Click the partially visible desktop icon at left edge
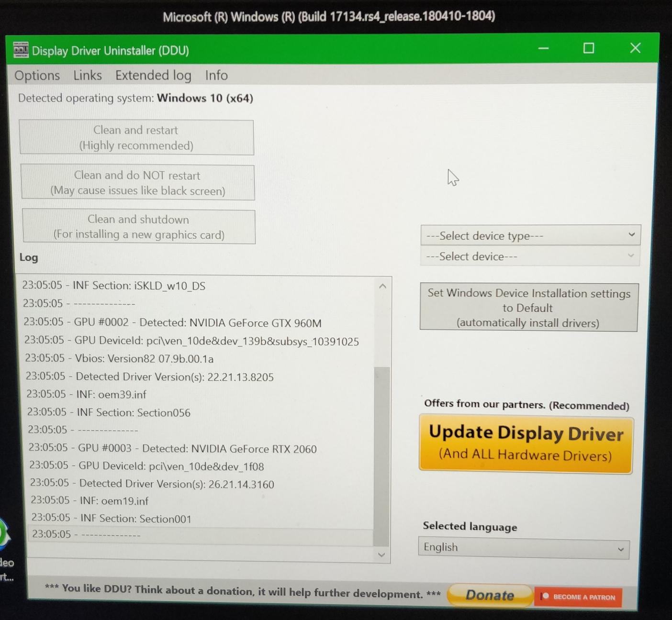 6,550
